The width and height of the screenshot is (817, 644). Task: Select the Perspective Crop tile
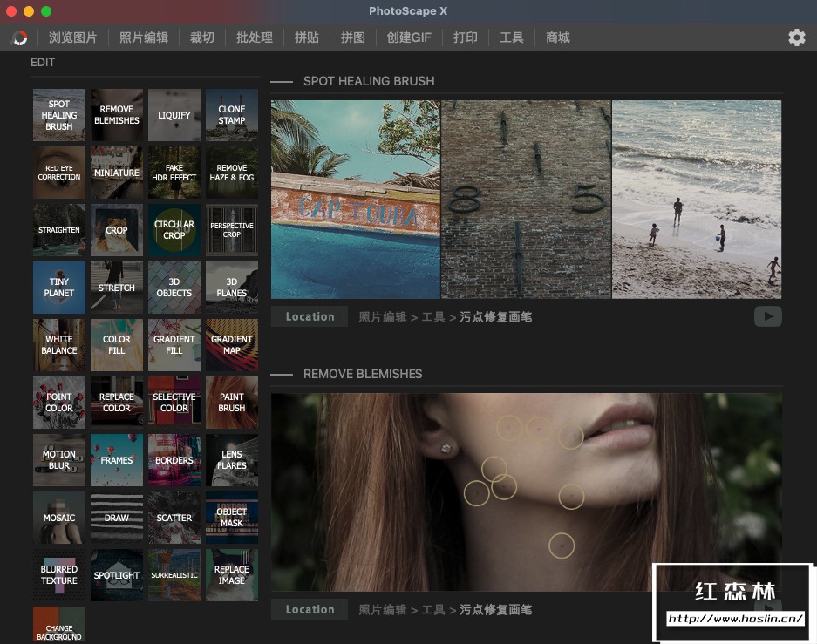232,229
